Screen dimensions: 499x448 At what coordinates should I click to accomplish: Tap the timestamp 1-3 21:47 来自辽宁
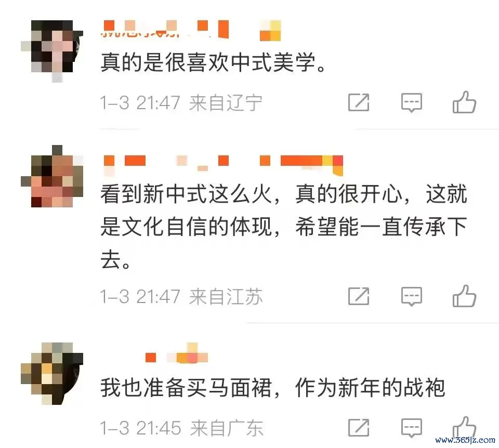[x=181, y=103]
